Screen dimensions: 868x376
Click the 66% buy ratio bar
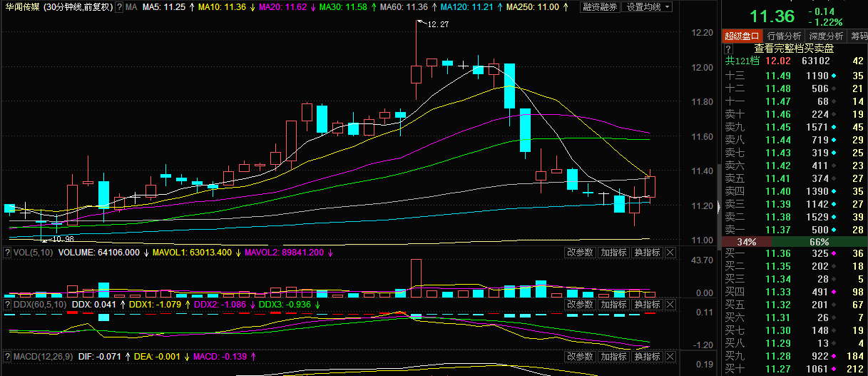[819, 242]
